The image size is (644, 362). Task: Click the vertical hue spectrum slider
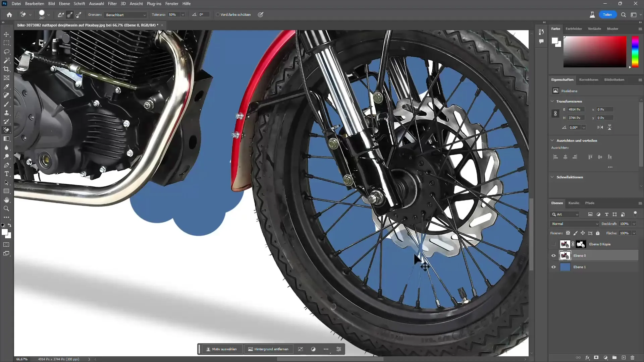[x=635, y=52]
